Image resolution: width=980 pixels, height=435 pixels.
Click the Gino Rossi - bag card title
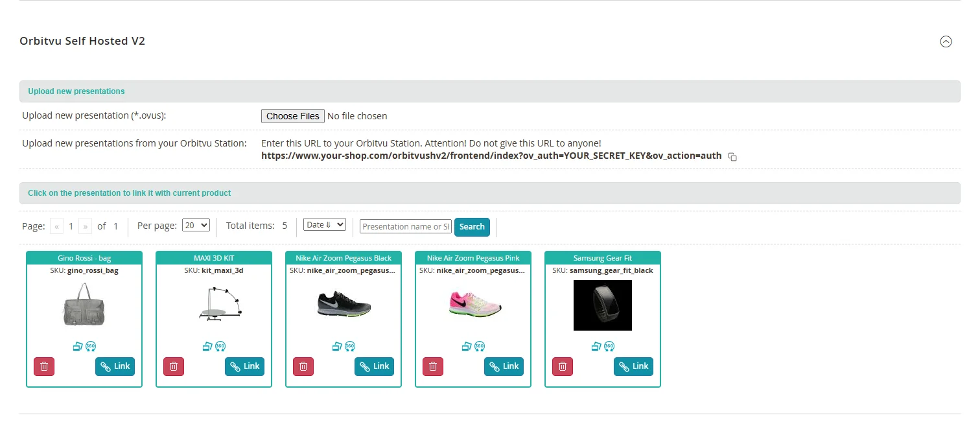84,258
